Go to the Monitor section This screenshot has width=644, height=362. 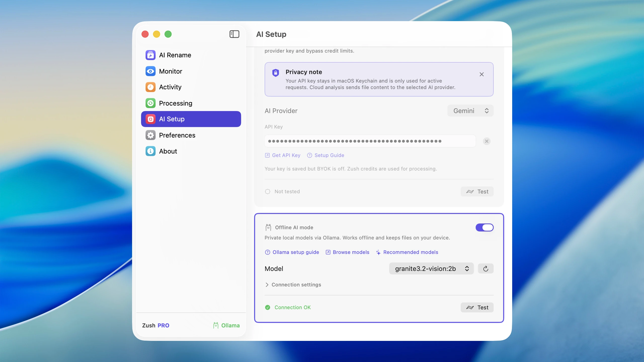coord(191,71)
